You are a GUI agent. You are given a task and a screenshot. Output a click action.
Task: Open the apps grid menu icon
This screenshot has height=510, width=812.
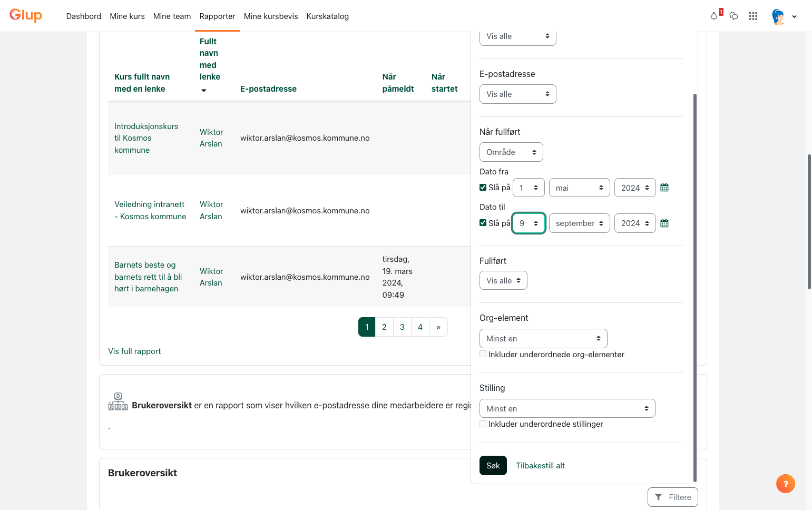pyautogui.click(x=753, y=16)
